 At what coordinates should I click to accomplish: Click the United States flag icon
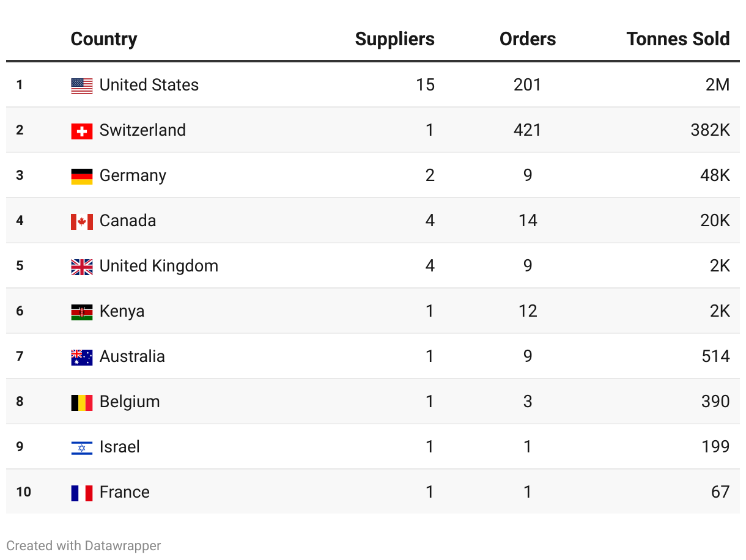click(82, 86)
